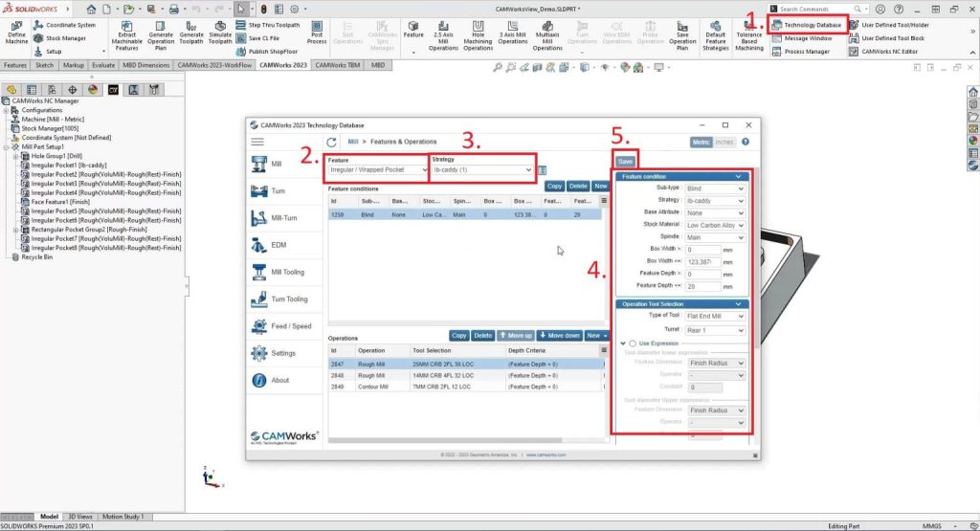Switch to the Evaluate tab
The width and height of the screenshot is (980, 531).
[x=103, y=65]
